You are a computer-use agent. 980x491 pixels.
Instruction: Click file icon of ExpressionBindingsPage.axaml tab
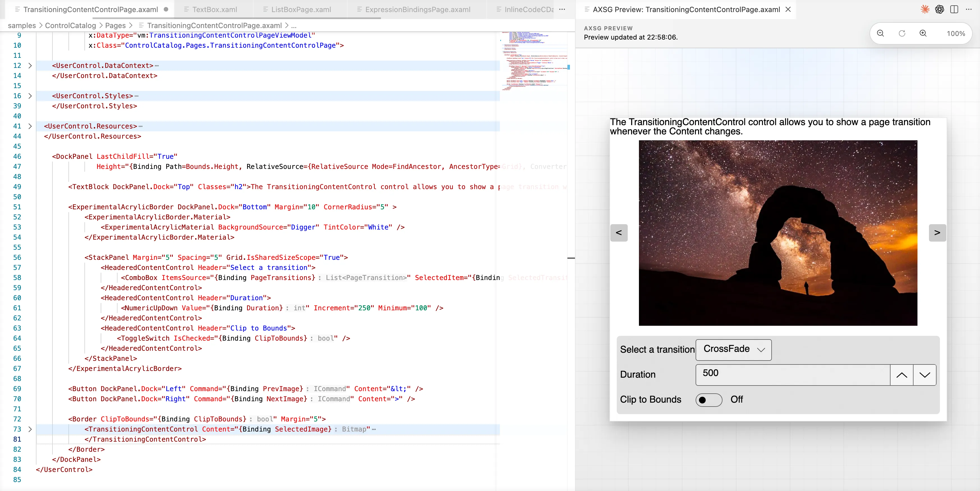pos(359,10)
